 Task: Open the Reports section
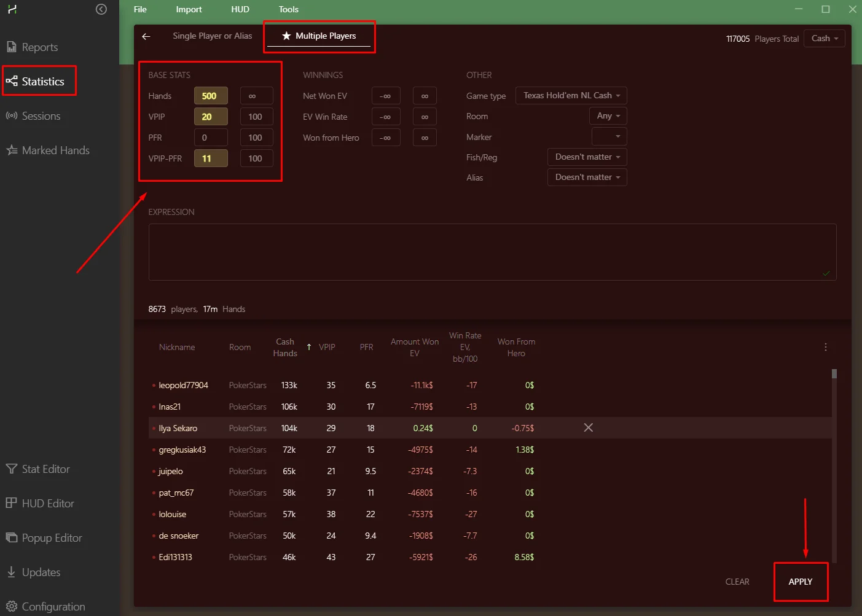[x=39, y=47]
